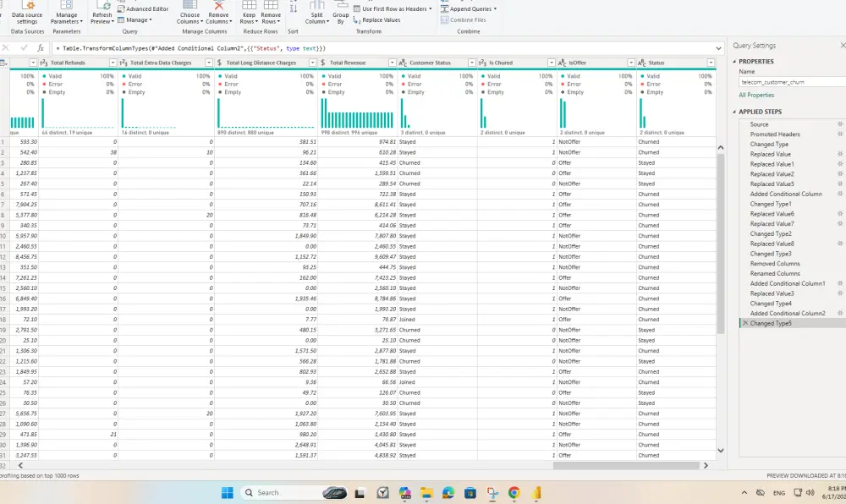
Task: Confirm the formula with the checkmark
Action: pyautogui.click(x=24, y=48)
